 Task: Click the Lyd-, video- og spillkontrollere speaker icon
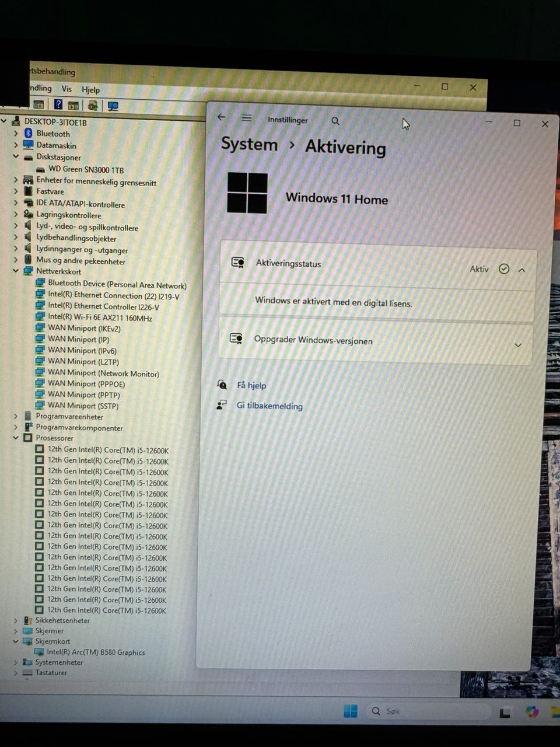coord(28,226)
